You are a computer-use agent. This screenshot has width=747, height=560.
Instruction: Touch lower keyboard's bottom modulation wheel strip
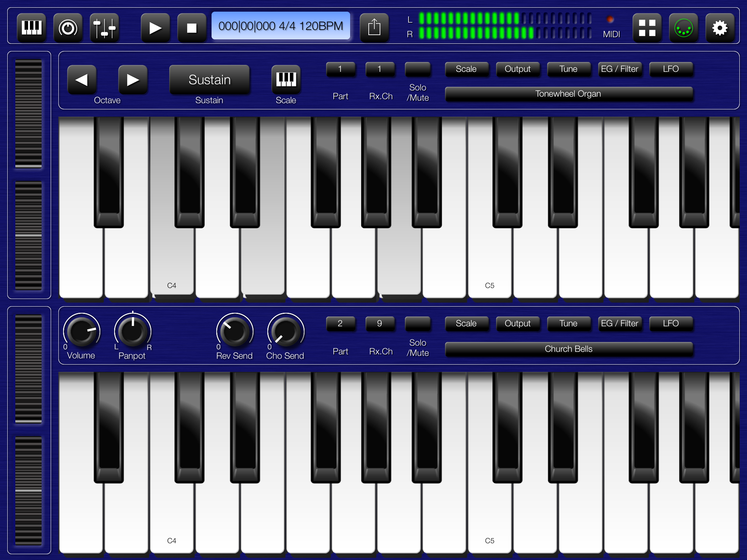pos(28,491)
